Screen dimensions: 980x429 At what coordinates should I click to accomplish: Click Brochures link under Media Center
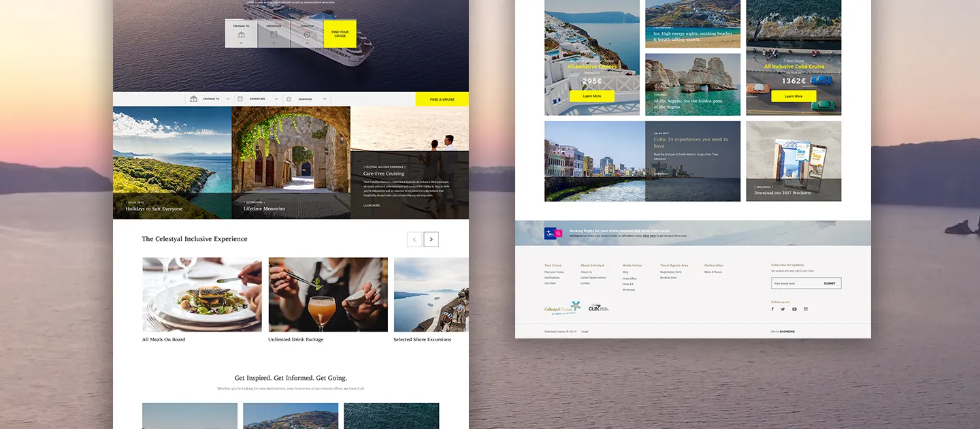pos(629,289)
